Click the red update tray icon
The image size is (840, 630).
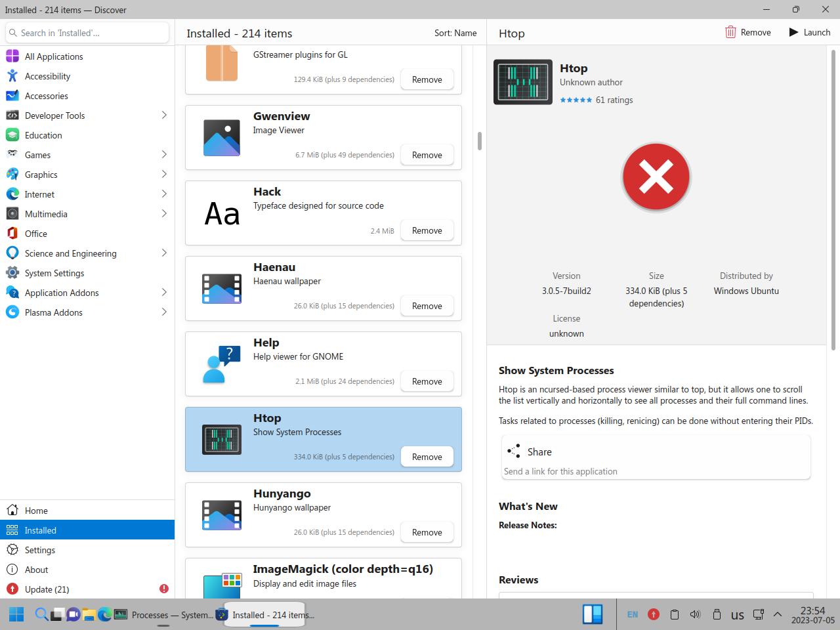click(x=654, y=614)
